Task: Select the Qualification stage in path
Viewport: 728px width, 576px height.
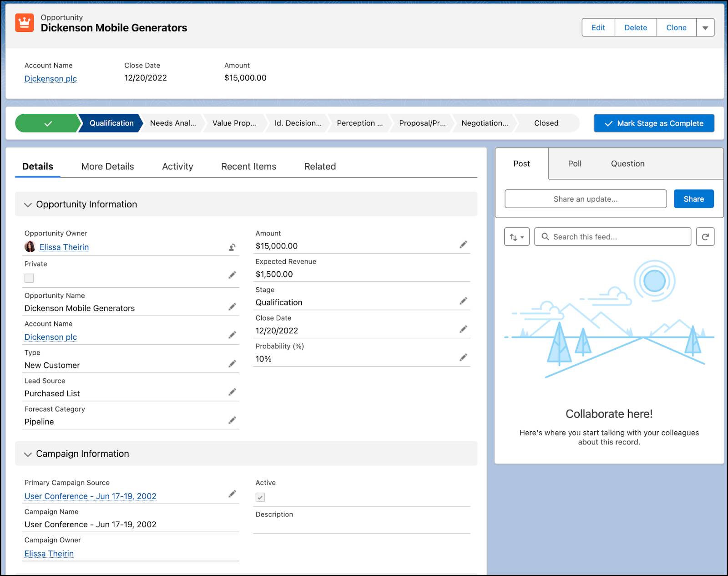Action: pyautogui.click(x=111, y=123)
